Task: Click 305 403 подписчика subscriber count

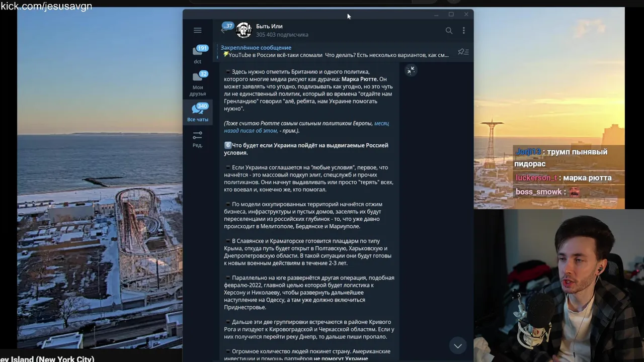Action: click(282, 35)
